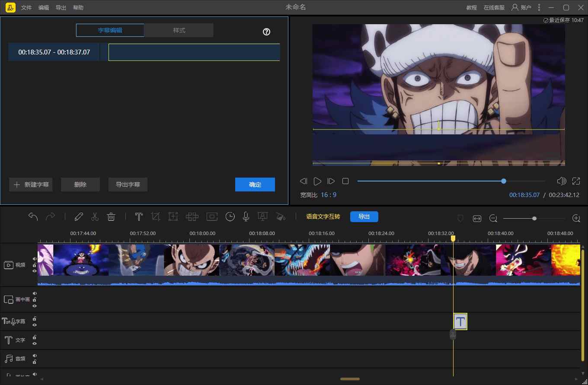Click the redo arrow in the timeline toolbar

(51, 216)
